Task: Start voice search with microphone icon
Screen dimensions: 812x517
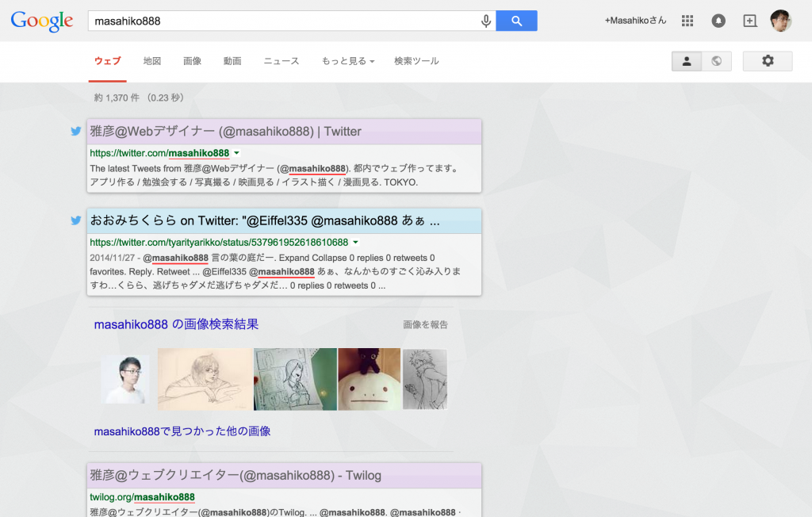Action: tap(486, 21)
